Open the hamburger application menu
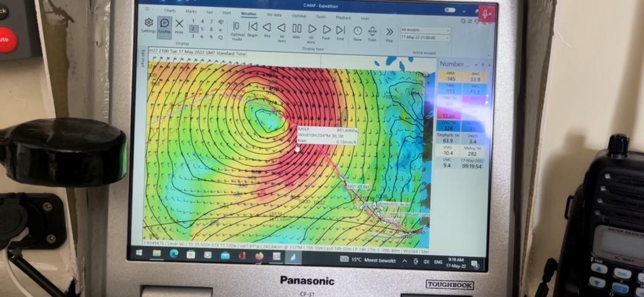This screenshot has height=297, width=644. [x=147, y=9]
